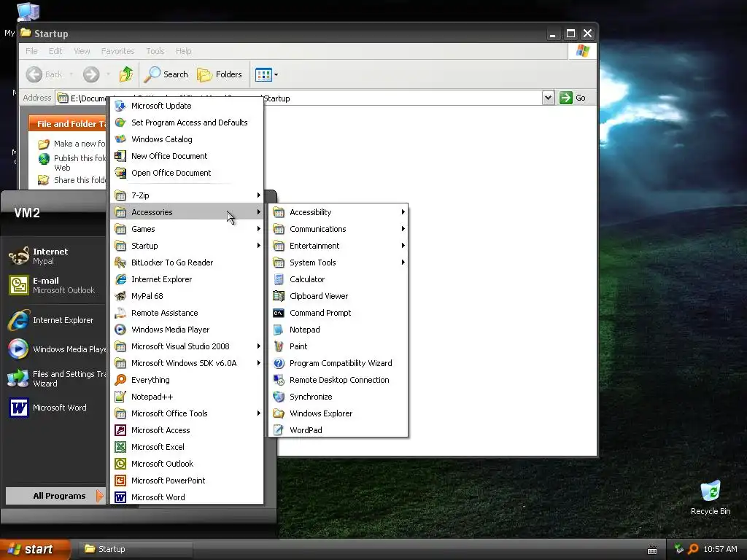Expand the Startup submenu in All Programs
747x560 pixels.
[x=187, y=246]
